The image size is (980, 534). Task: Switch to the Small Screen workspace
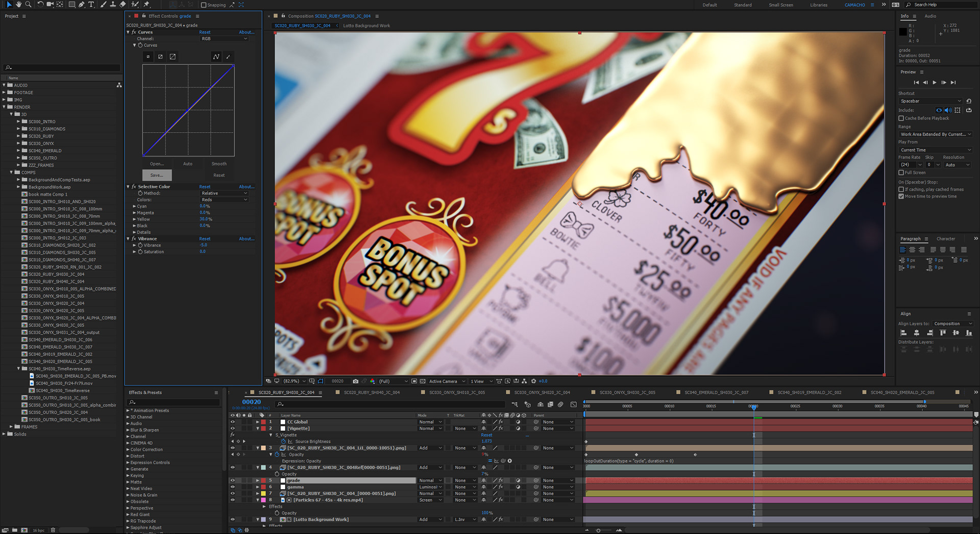pyautogui.click(x=781, y=5)
